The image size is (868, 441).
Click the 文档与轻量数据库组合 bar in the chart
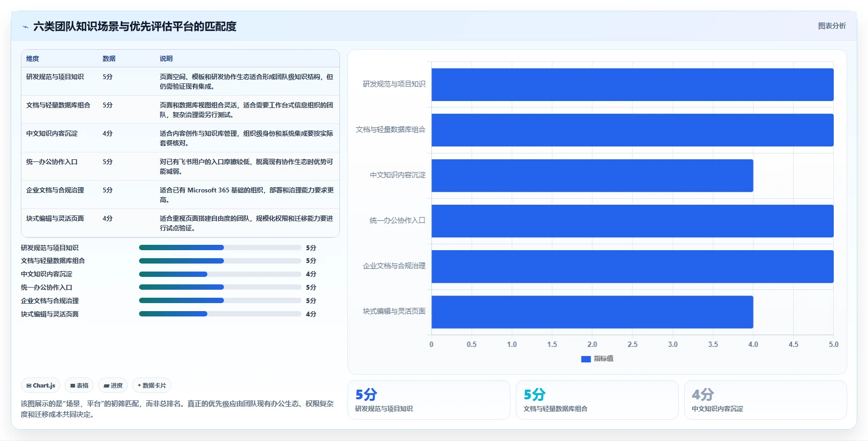coord(632,130)
